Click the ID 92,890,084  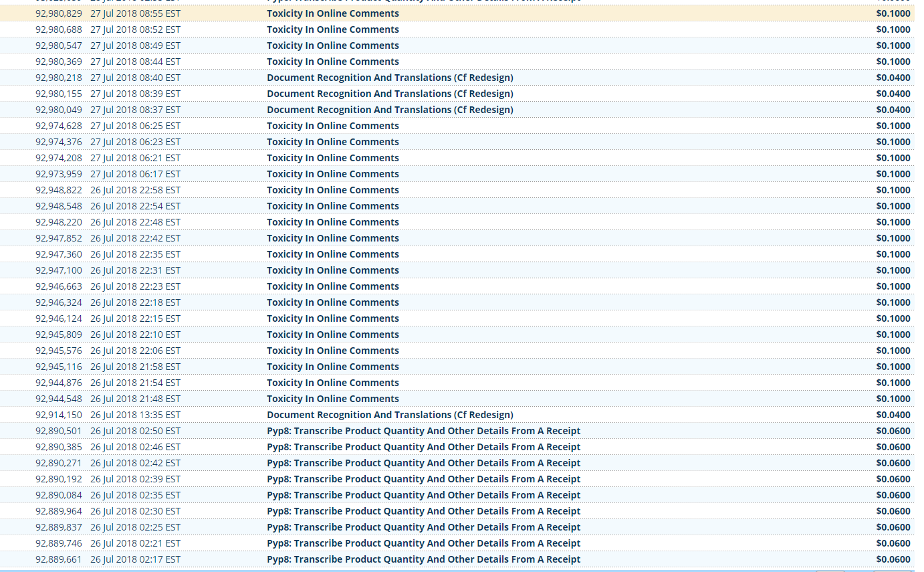59,495
